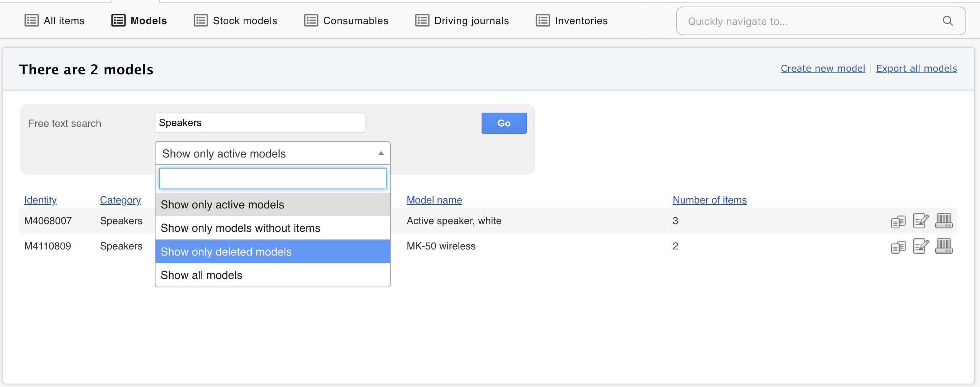
Task: Click the list icon beside All items
Action: 31,20
